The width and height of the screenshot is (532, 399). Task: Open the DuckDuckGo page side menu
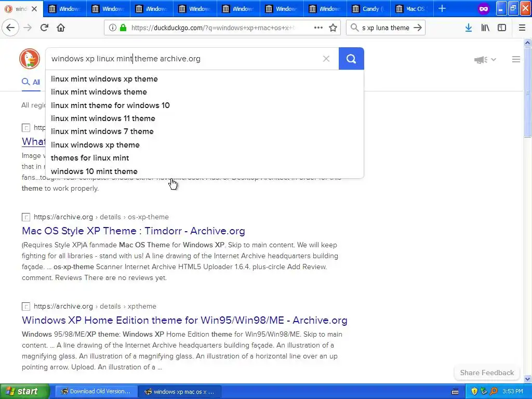pos(516,59)
